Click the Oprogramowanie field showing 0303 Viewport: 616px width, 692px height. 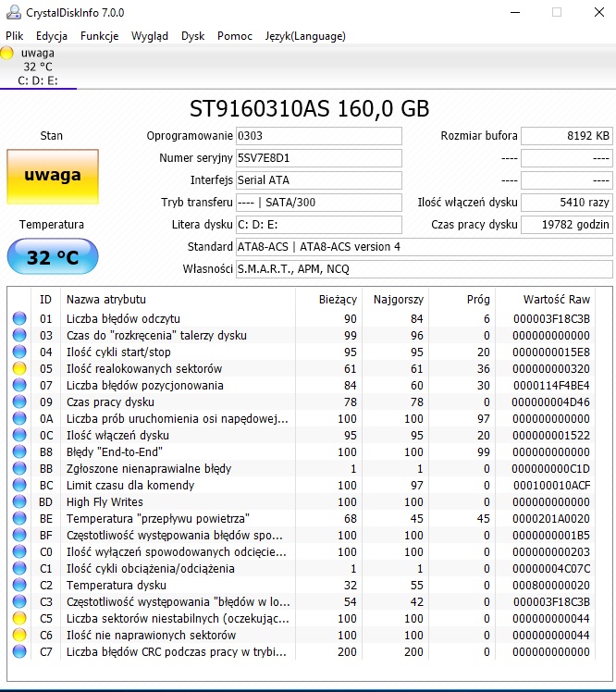point(318,136)
